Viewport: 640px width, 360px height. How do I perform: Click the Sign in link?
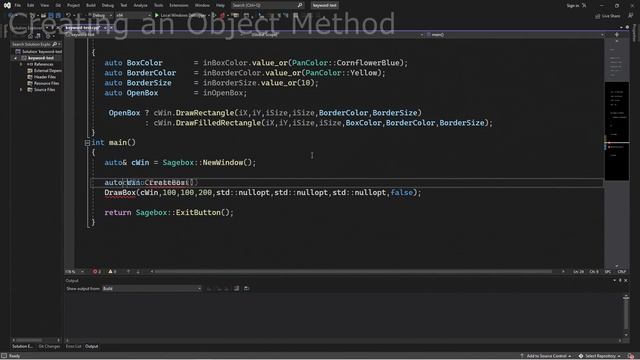click(x=573, y=5)
